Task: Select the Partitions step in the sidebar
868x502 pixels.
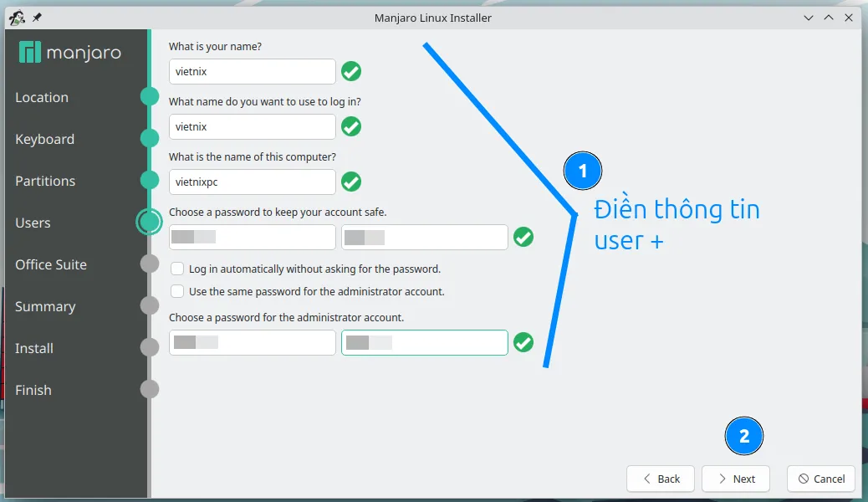Action: click(45, 181)
